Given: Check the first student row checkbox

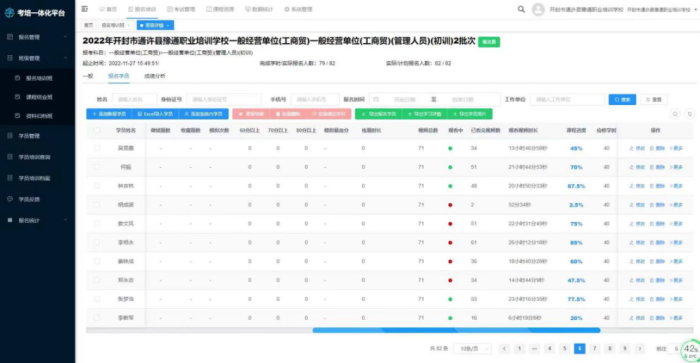Looking at the screenshot, I should click(97, 148).
